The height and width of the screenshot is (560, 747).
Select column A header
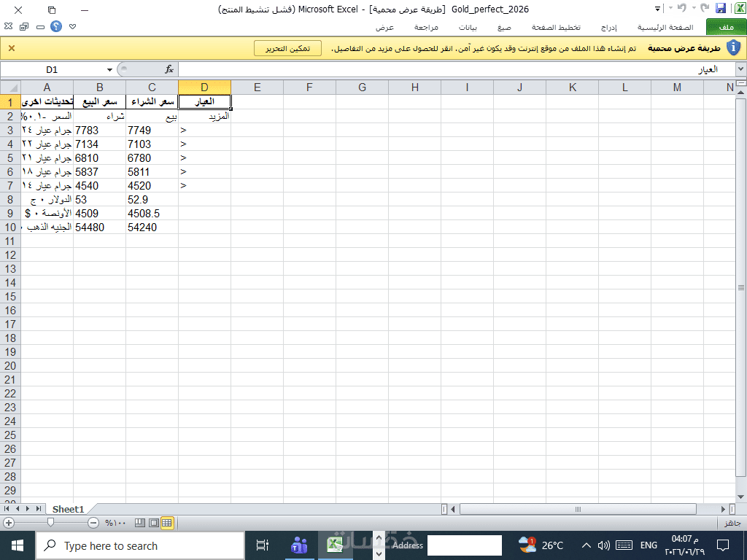click(47, 87)
